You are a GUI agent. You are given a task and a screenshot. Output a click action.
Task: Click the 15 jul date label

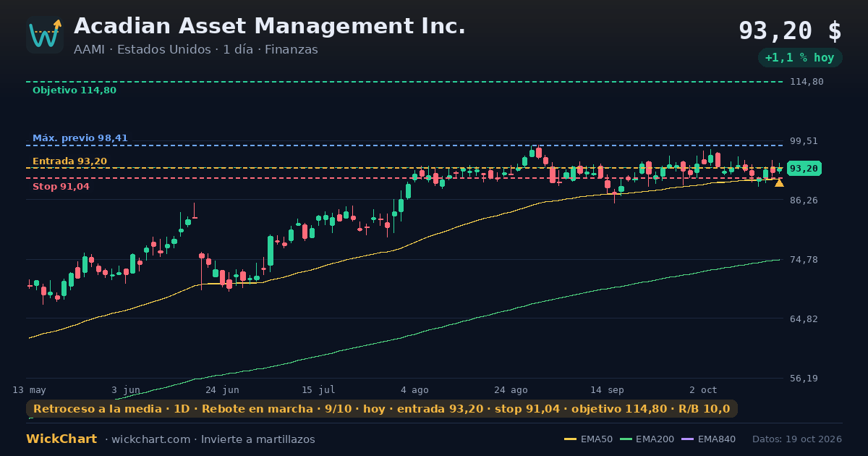(x=318, y=389)
